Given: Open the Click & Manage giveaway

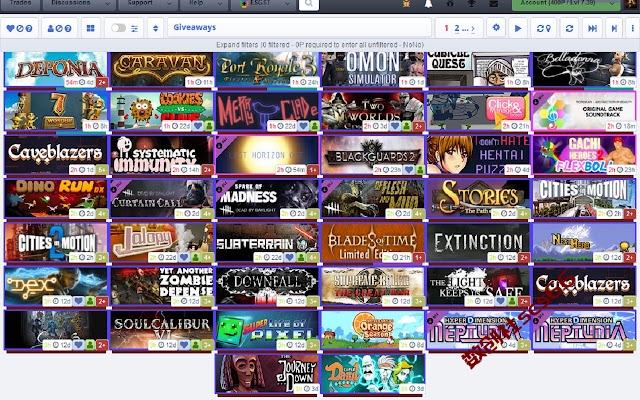Looking at the screenshot, I should tap(478, 111).
